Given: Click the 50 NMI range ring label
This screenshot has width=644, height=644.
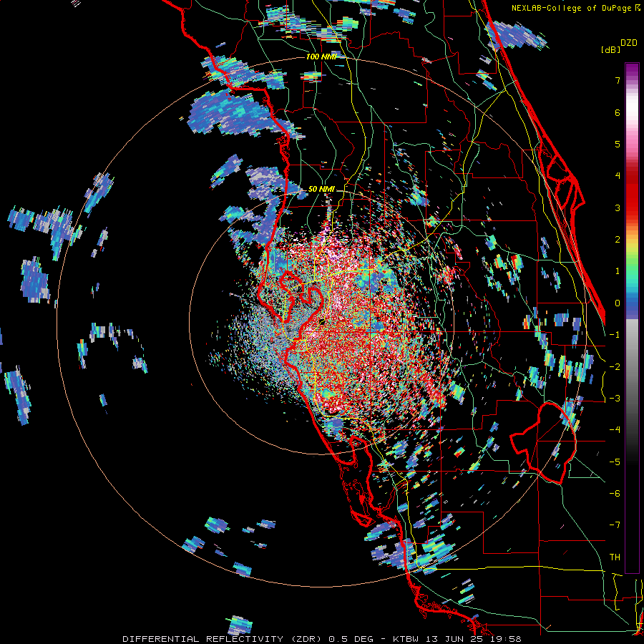Looking at the screenshot, I should tap(321, 189).
